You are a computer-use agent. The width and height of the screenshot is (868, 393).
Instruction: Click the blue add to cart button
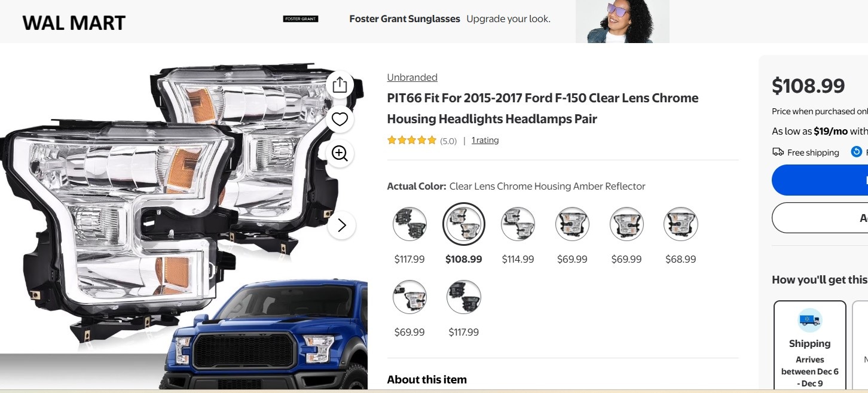[x=820, y=180]
